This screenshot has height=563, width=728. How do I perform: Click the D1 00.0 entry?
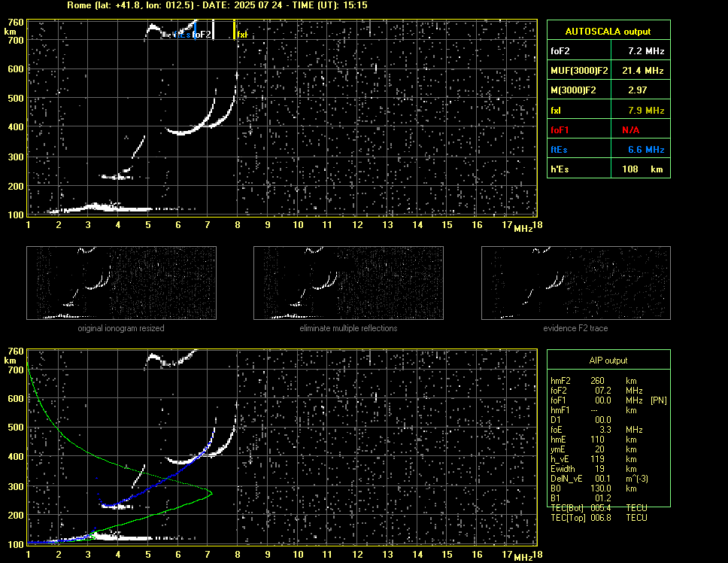pos(581,420)
